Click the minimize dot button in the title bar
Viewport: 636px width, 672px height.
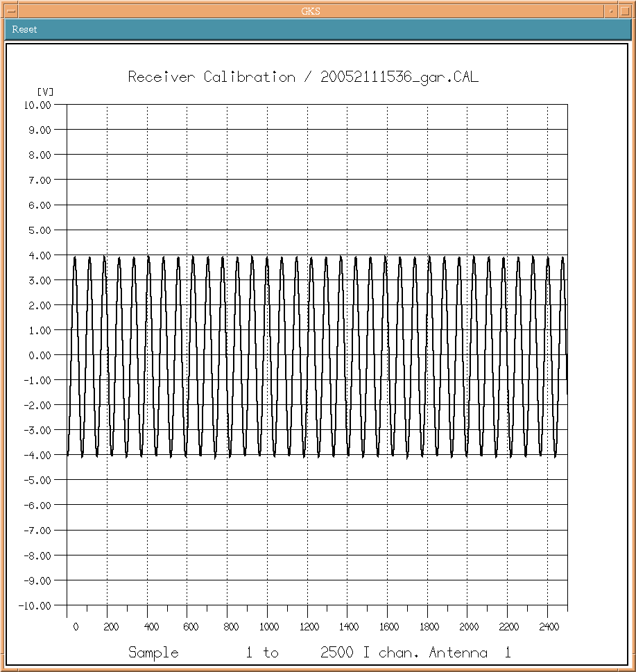[x=611, y=11]
